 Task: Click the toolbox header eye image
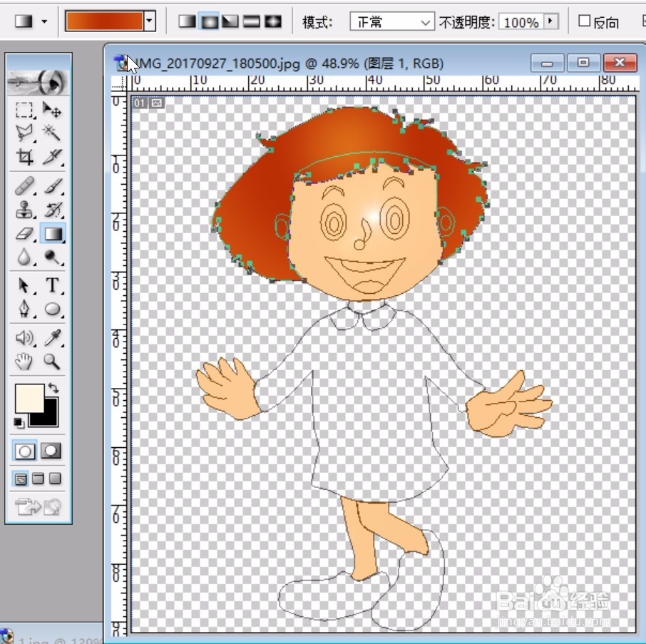coord(39,82)
